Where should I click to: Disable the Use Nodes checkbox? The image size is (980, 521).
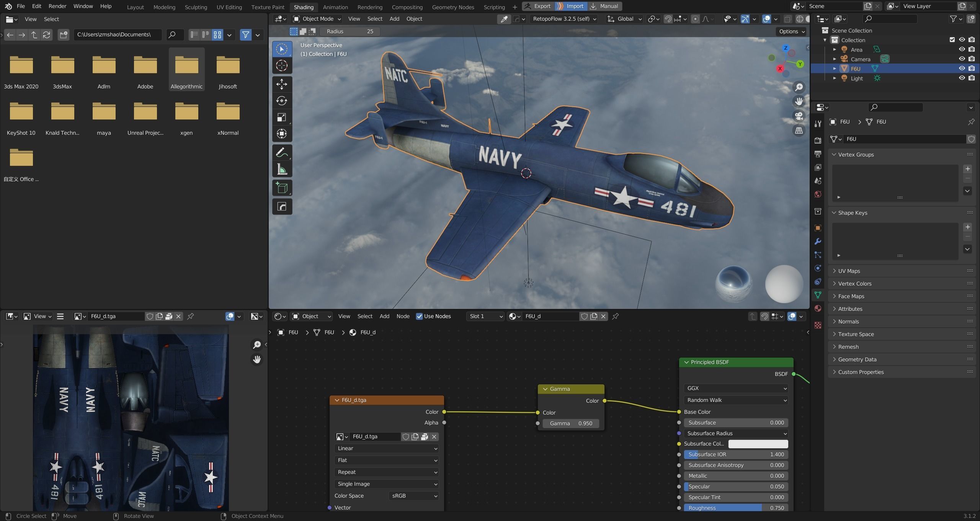click(x=419, y=316)
